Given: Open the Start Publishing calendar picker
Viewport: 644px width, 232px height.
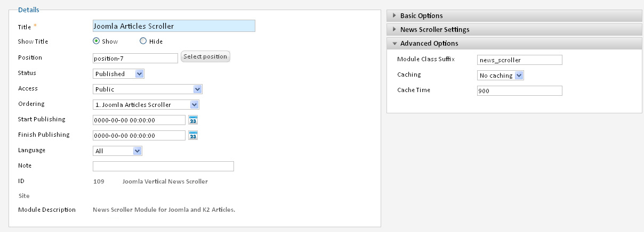Looking at the screenshot, I should 194,120.
